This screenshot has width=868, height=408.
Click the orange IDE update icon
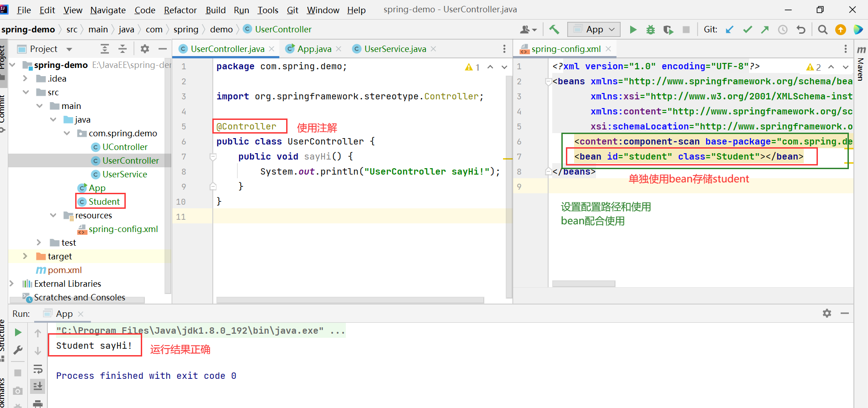coord(840,30)
